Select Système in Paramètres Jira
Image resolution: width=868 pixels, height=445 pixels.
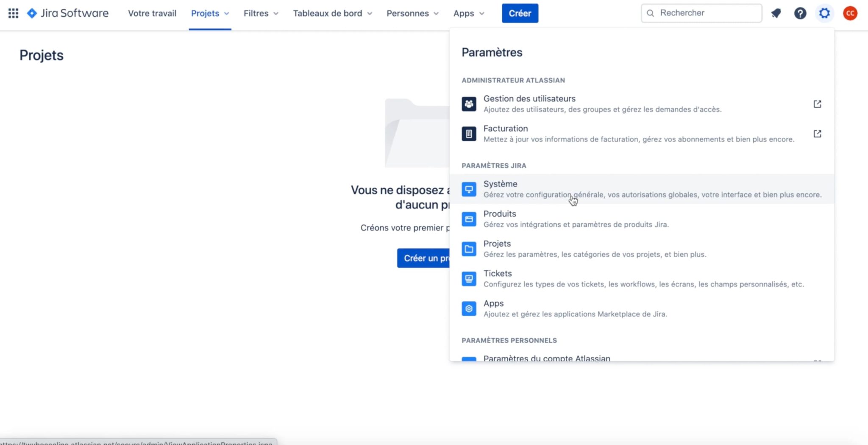pos(642,189)
